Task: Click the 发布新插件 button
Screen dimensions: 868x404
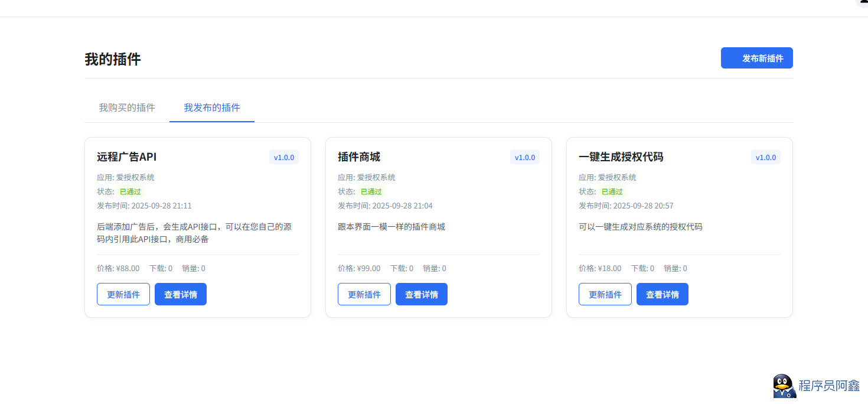Action: 756,58
